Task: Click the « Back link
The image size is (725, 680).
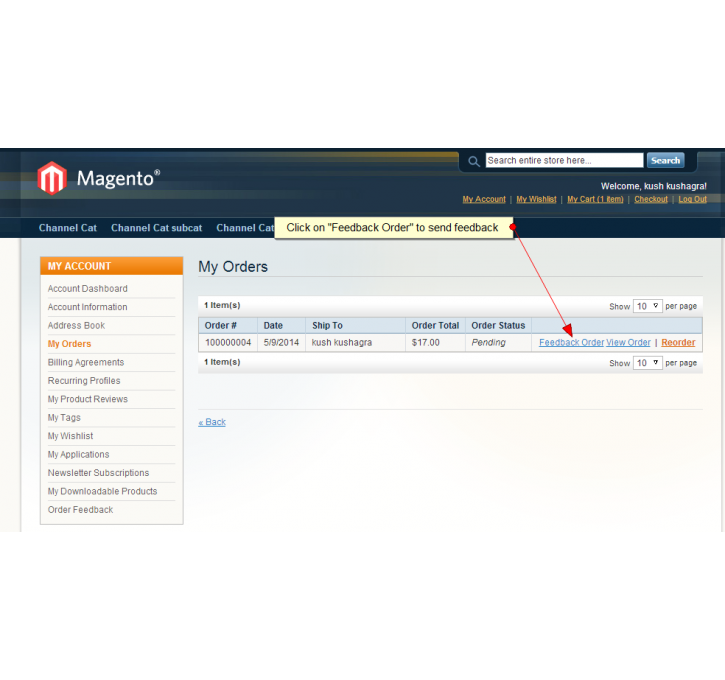Action: coord(212,422)
